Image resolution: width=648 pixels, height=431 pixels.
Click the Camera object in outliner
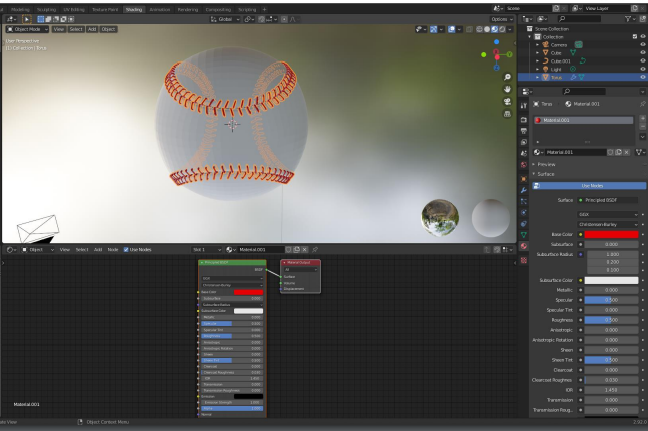coord(557,46)
